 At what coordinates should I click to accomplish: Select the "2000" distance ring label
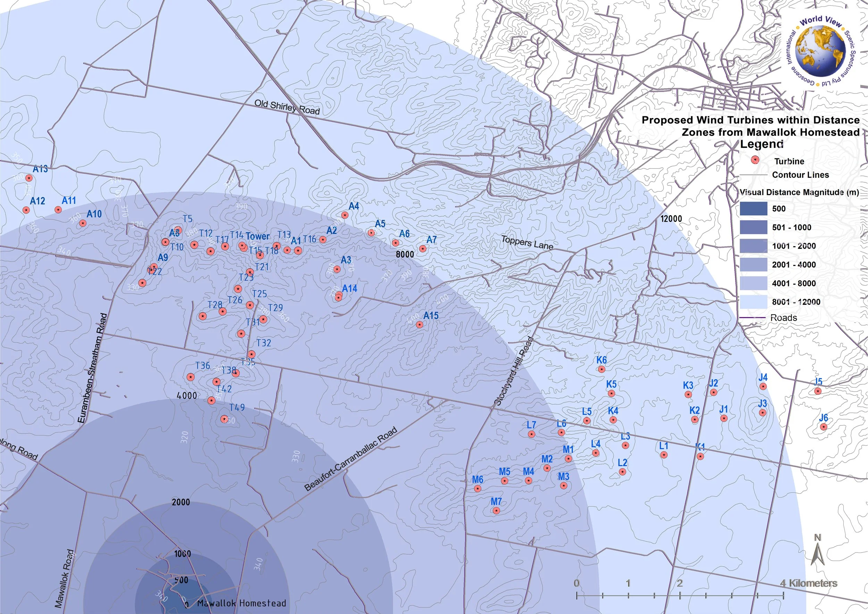[x=181, y=502]
